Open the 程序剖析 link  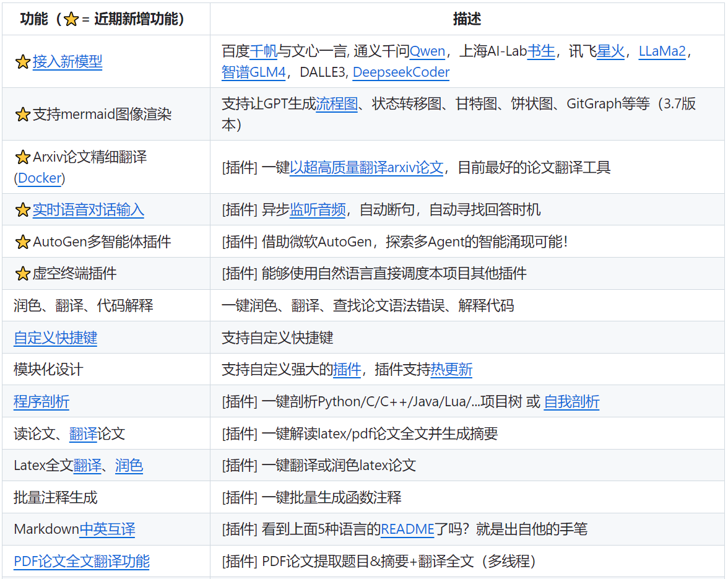coord(41,402)
